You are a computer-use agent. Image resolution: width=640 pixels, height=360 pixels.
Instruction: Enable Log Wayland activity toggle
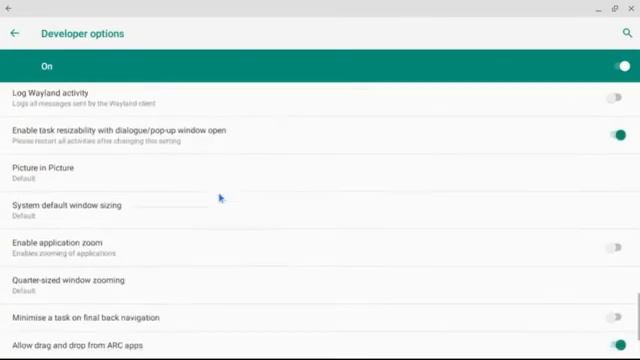pyautogui.click(x=614, y=98)
